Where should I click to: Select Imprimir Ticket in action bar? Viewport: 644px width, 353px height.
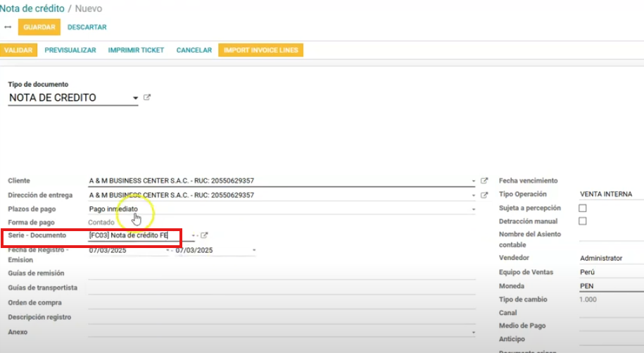click(x=136, y=51)
